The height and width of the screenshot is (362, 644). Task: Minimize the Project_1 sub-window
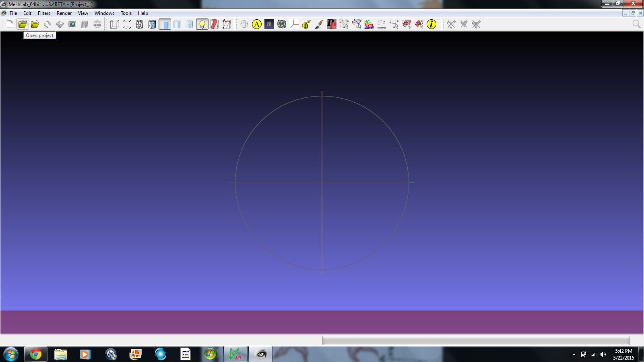click(x=625, y=13)
